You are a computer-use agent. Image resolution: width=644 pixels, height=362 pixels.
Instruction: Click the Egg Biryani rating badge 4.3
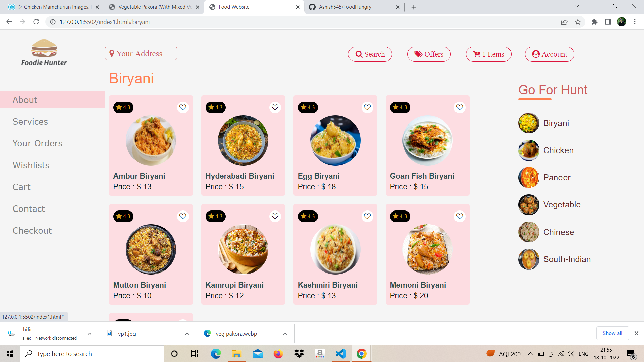click(308, 107)
